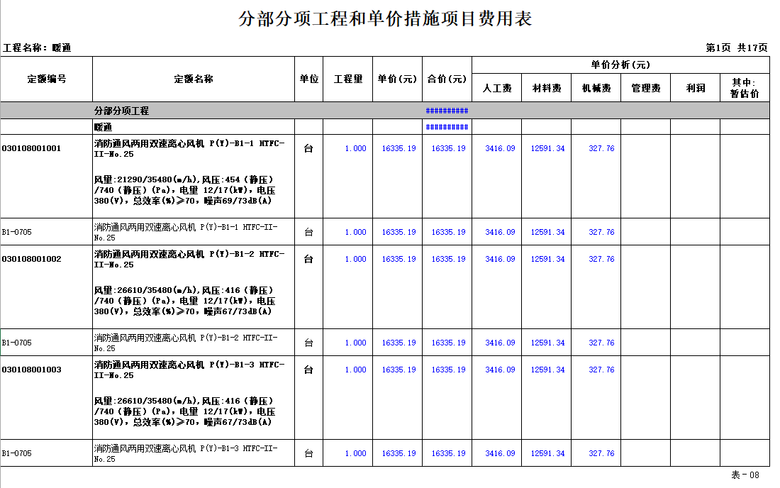
Task: Click the 第1页 共17页 page indicator
Action: [x=736, y=48]
